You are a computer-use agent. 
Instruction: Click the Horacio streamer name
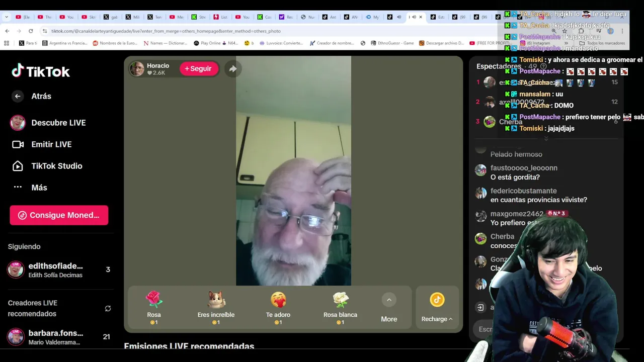tap(158, 66)
